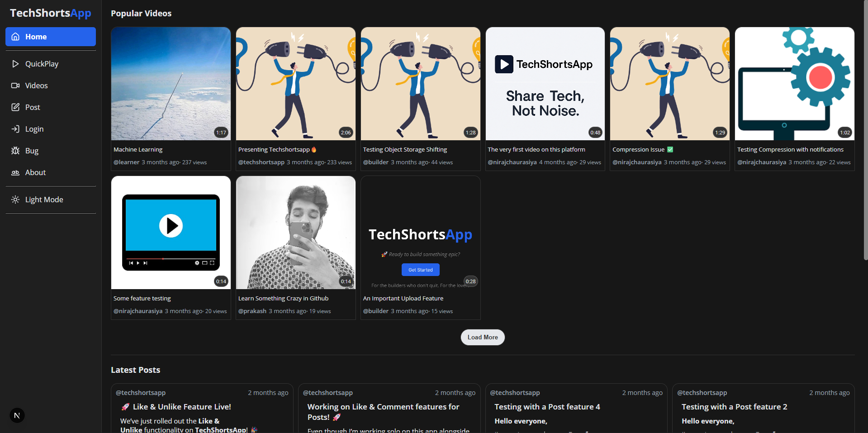
Task: Select the Home icon in the sidebar
Action: 15,37
